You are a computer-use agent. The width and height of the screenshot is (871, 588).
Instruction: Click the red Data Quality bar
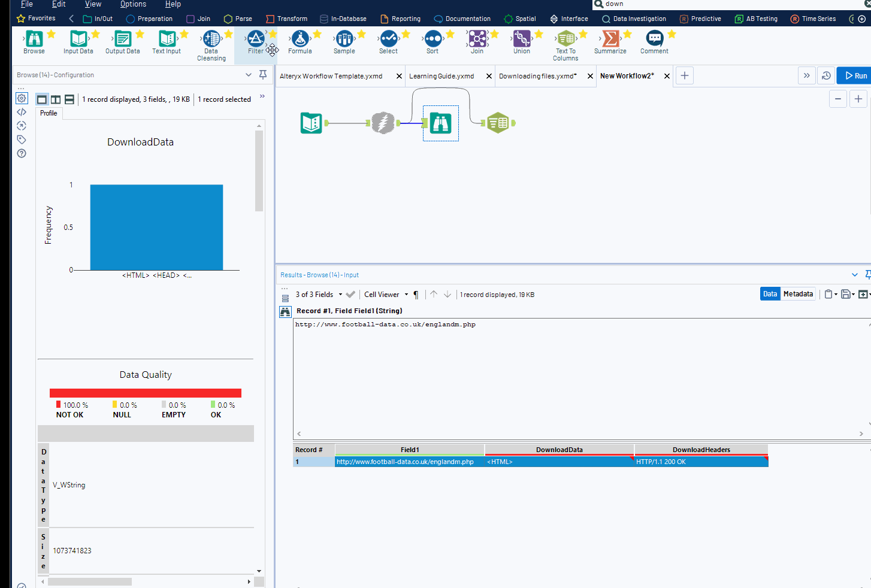[x=146, y=393]
